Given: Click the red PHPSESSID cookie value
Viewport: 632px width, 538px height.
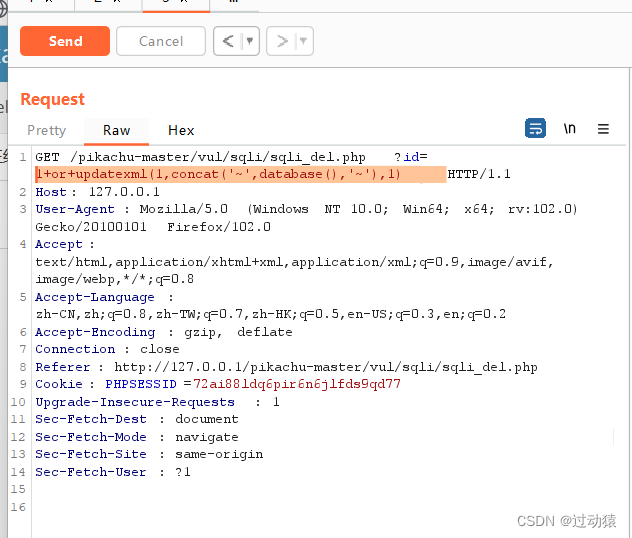Looking at the screenshot, I should (x=297, y=384).
